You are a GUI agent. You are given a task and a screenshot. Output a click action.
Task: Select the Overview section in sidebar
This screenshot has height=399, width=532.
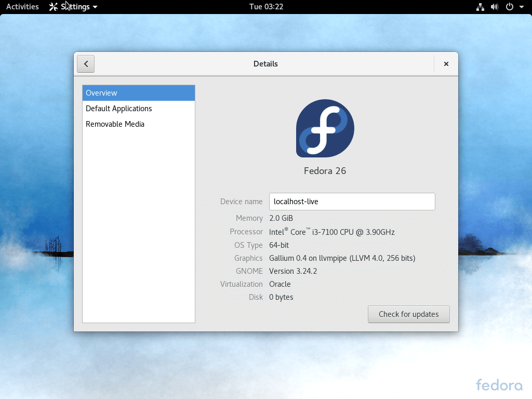[138, 93]
